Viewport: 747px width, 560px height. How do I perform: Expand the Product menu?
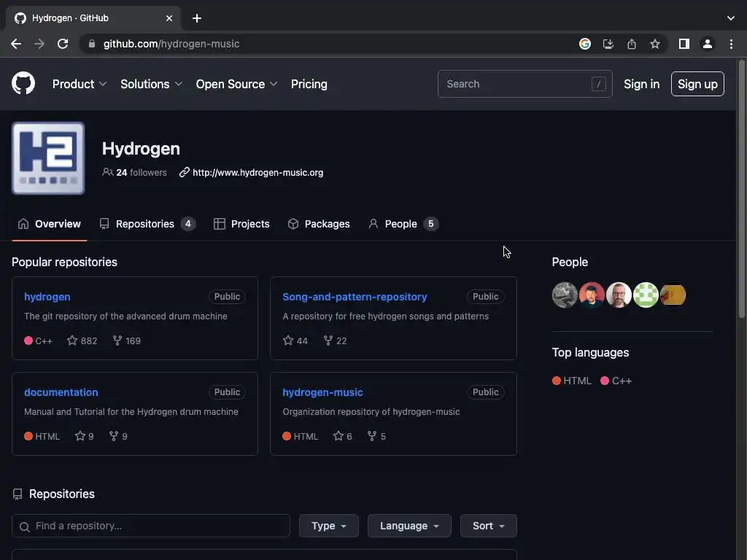79,84
